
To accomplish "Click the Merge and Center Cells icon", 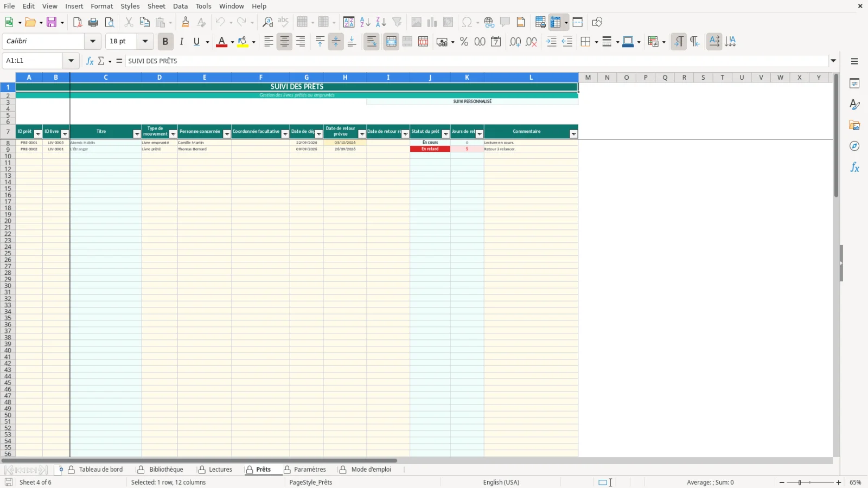I will [391, 42].
